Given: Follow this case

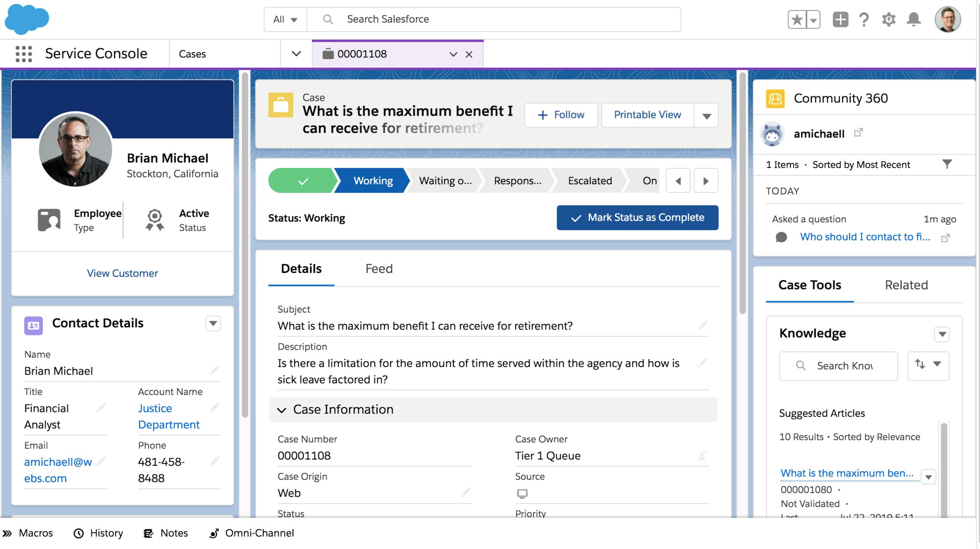Looking at the screenshot, I should coord(561,115).
